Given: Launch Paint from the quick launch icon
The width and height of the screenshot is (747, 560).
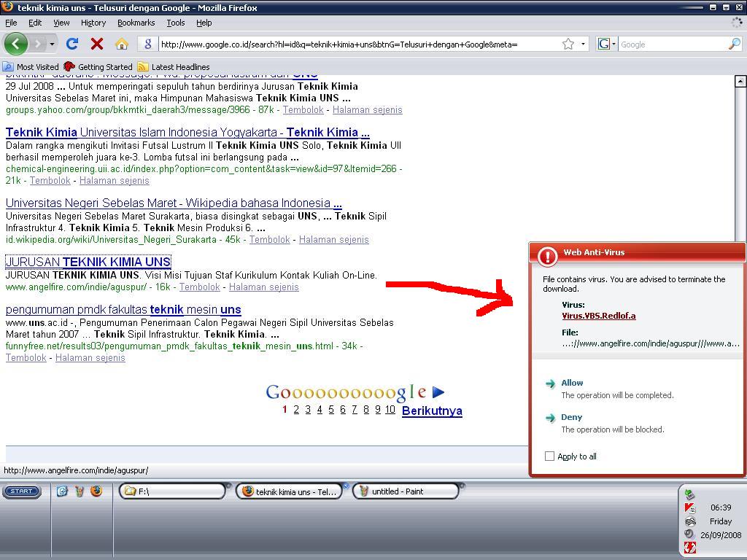Looking at the screenshot, I should coord(80,491).
